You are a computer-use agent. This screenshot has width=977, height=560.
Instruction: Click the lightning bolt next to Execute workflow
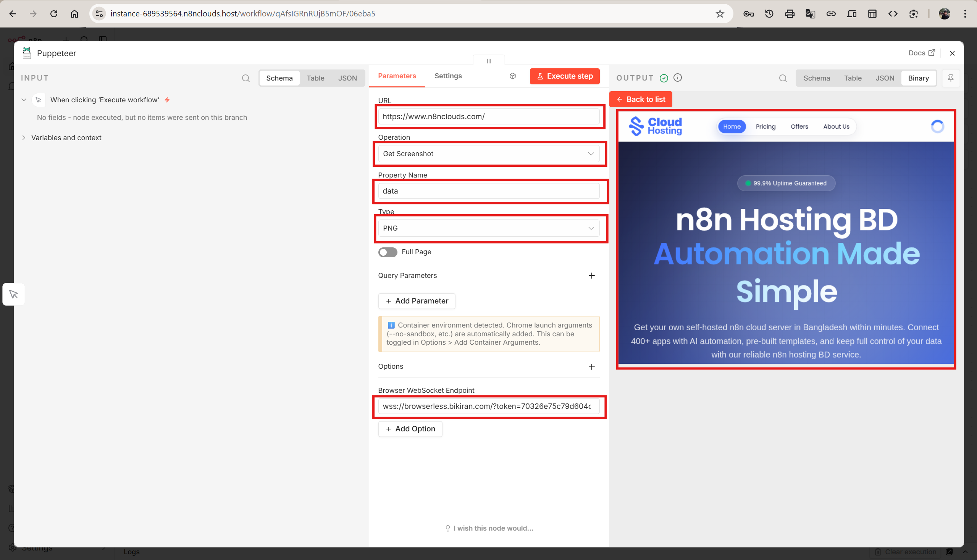coord(167,100)
